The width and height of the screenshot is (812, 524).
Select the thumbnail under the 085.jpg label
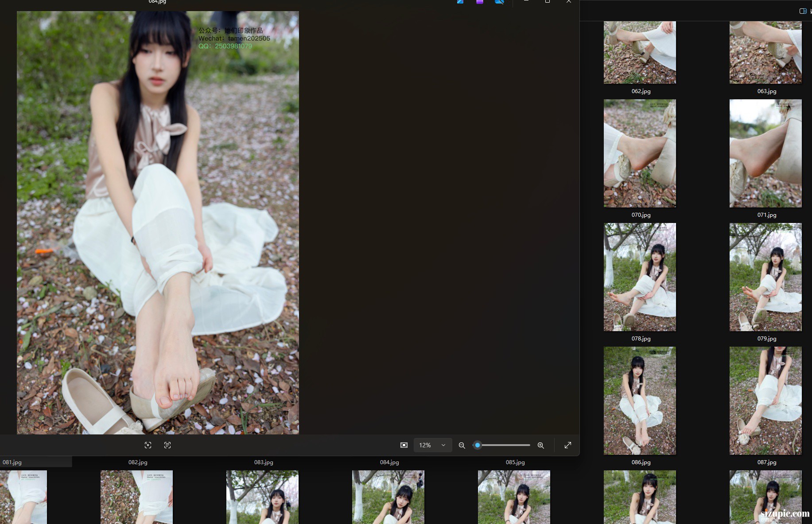(x=514, y=497)
